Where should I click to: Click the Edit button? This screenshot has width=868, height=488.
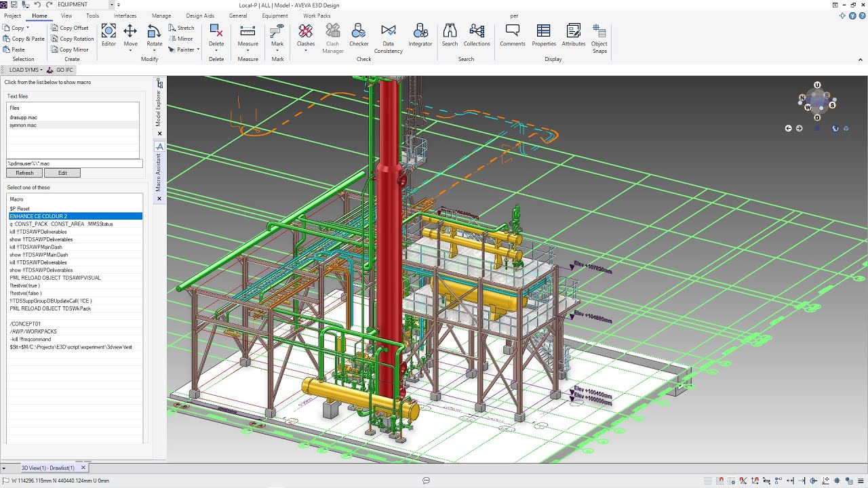pyautogui.click(x=62, y=173)
